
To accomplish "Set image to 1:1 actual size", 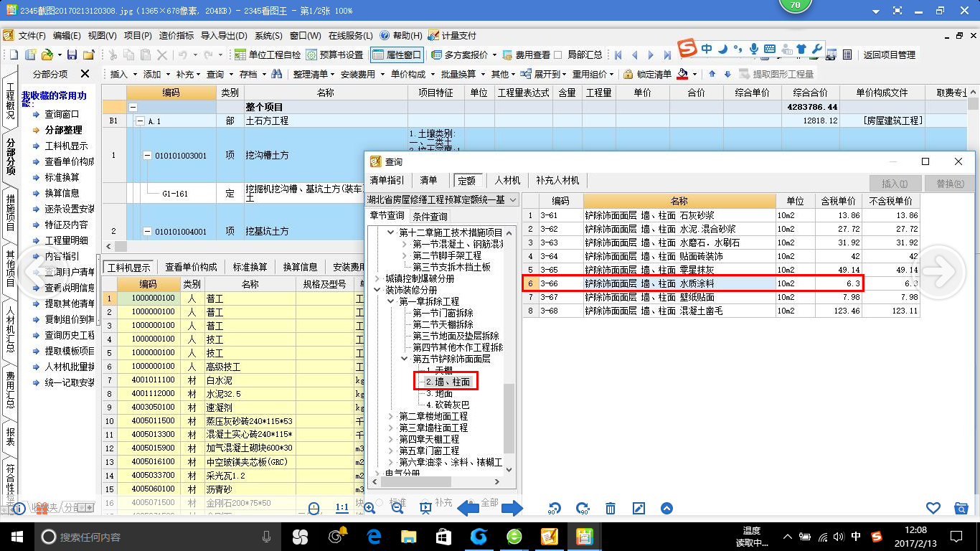I will (x=342, y=508).
